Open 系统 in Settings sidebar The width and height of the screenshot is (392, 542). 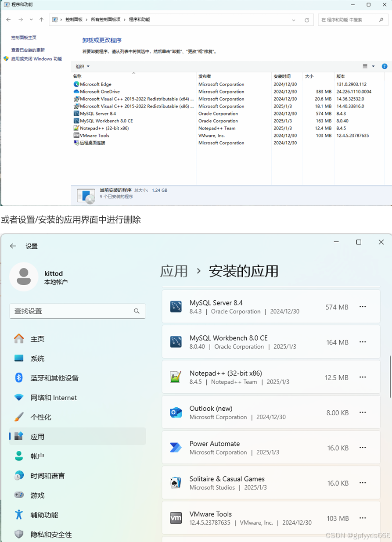coord(78,359)
